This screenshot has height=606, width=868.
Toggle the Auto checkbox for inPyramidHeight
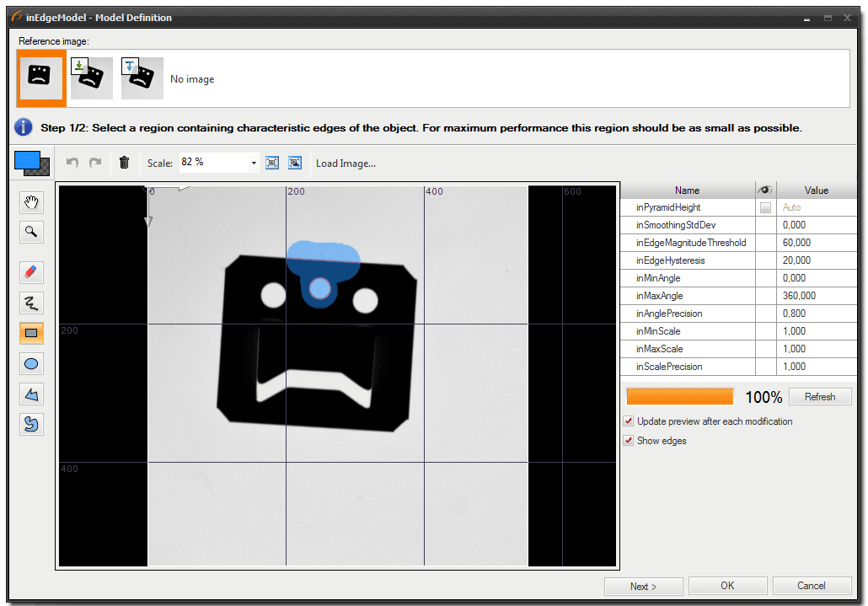pos(765,207)
